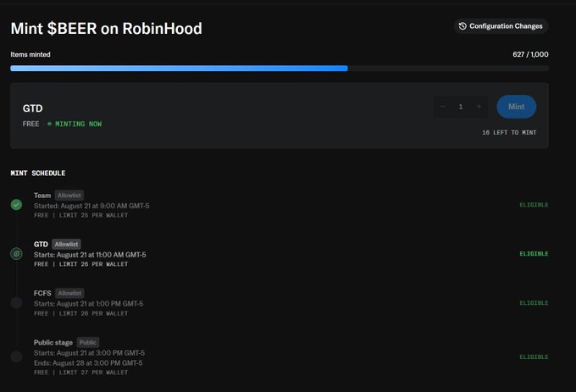Viewport: 576px width, 392px height.
Task: Click 'Starts: August 21 at 11:00 AM GMT-5'
Action: pos(90,254)
